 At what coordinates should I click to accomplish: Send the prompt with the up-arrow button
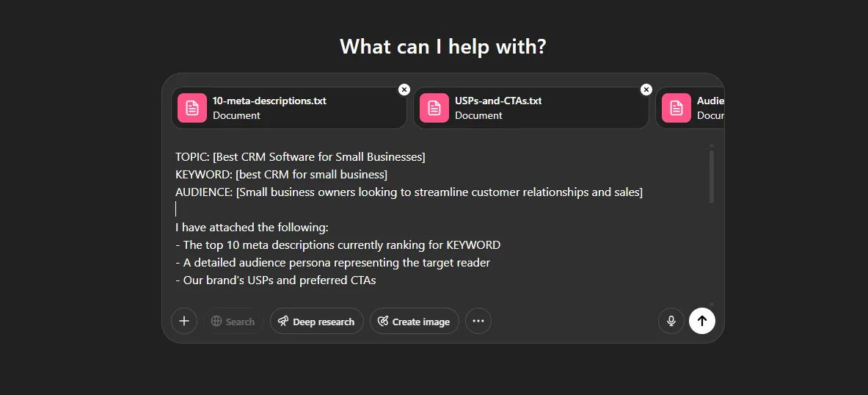(702, 321)
